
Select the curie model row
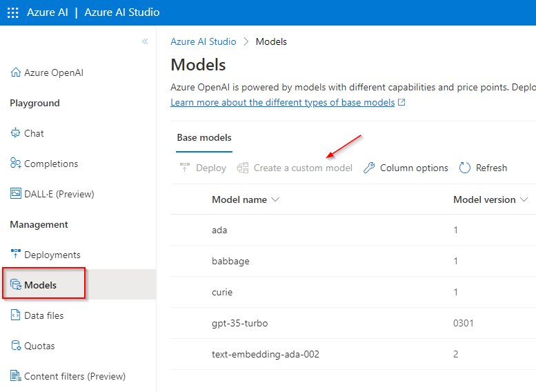pyautogui.click(x=353, y=292)
